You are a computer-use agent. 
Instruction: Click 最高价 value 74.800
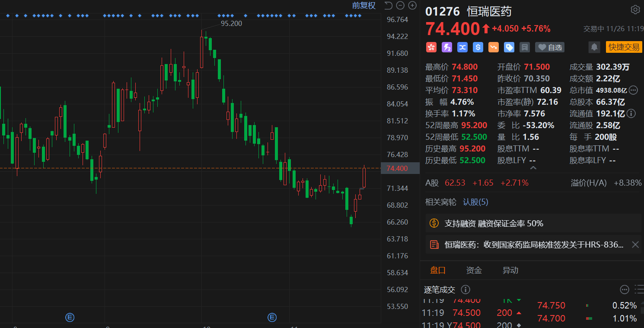pyautogui.click(x=465, y=67)
